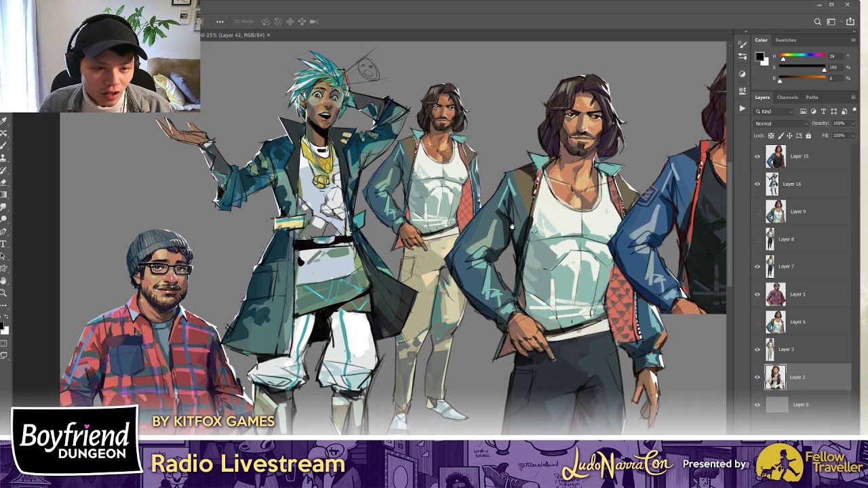This screenshot has height=488, width=868.
Task: Click the Saturation slider in Color panel
Action: [802, 66]
